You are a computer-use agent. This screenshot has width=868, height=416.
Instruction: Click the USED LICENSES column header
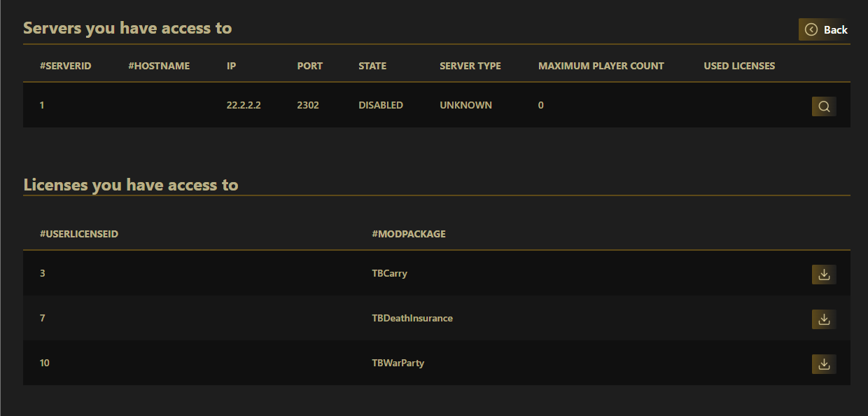point(739,66)
